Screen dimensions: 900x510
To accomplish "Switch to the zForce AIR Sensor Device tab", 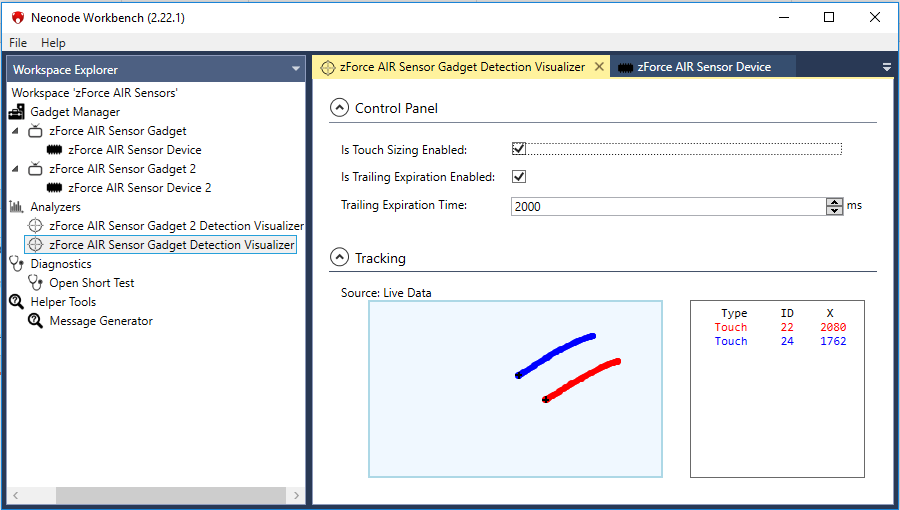I will (703, 67).
